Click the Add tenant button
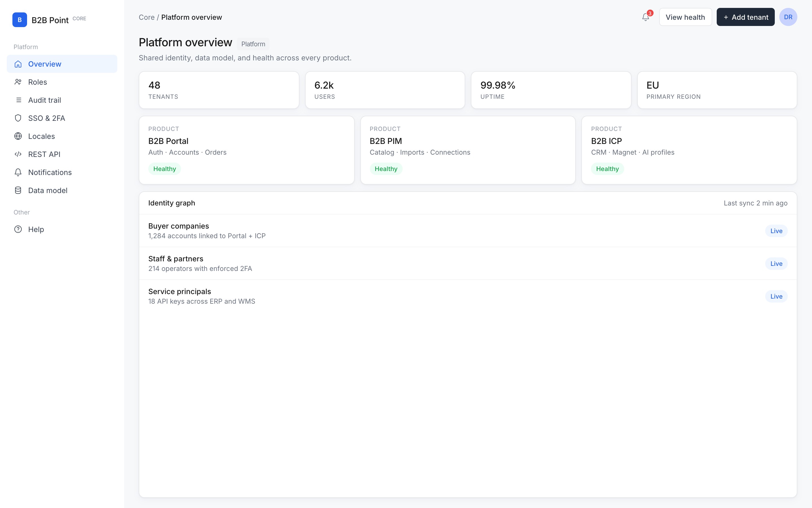Viewport: 812px width, 508px height. tap(745, 17)
